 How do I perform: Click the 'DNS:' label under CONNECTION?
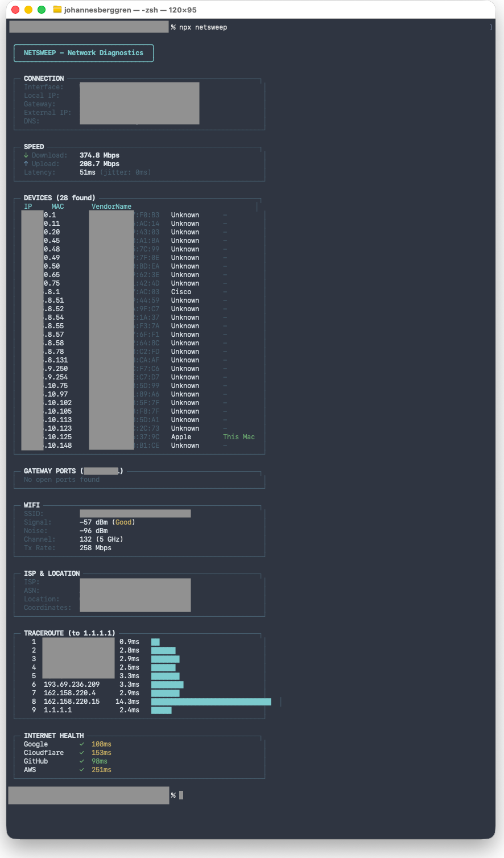(x=32, y=121)
